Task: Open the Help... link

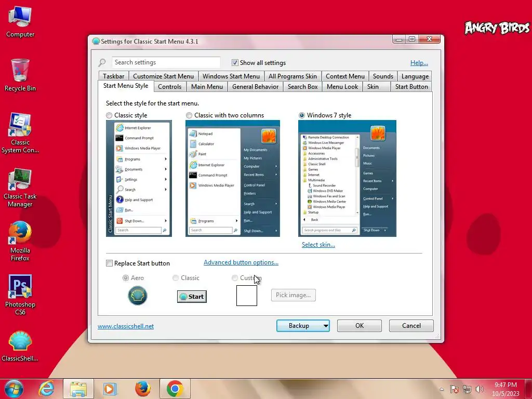Action: coord(419,63)
